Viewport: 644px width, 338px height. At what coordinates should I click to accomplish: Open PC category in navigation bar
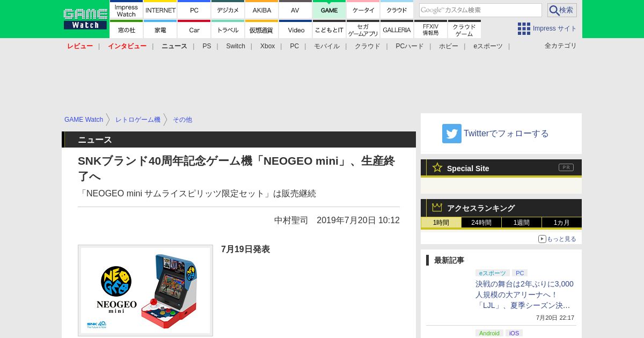(295, 46)
